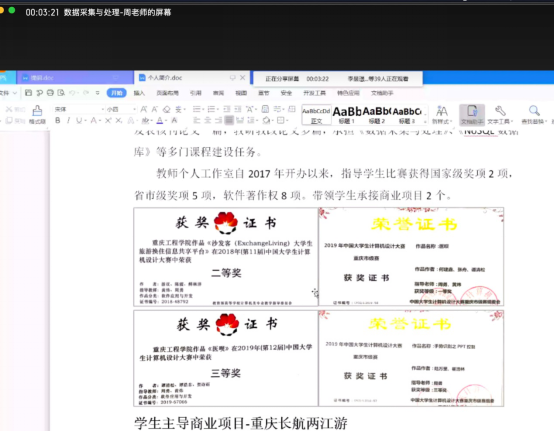The width and height of the screenshot is (554, 432).
Task: Open the Text Tools wrench icon
Action: (x=500, y=114)
